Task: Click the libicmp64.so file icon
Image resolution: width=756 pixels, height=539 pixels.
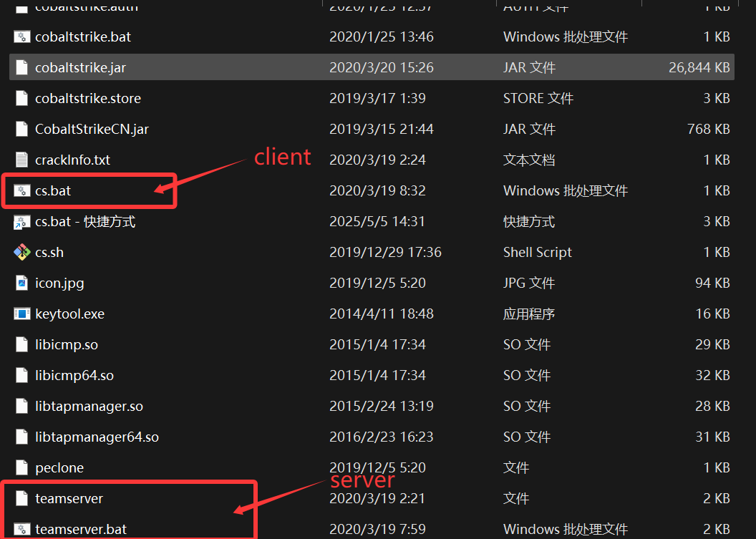Action: pos(21,376)
